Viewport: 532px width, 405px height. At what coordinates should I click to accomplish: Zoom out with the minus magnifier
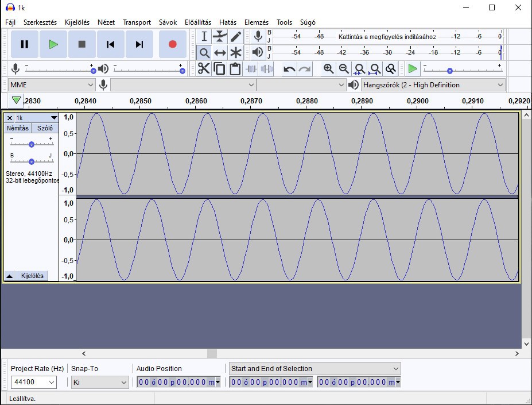[x=344, y=69]
